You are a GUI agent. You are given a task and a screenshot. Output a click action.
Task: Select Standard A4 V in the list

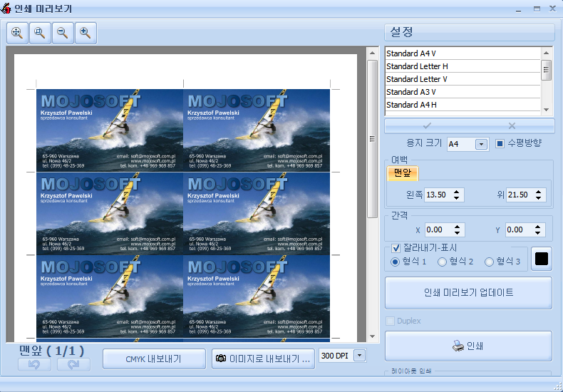coord(463,53)
